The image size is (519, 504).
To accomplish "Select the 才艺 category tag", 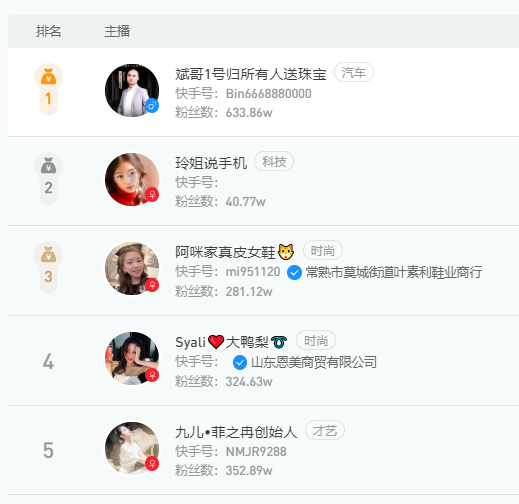I will (325, 430).
